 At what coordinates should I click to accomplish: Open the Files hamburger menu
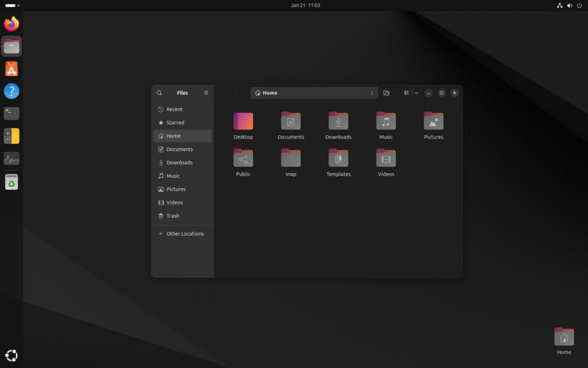point(206,93)
